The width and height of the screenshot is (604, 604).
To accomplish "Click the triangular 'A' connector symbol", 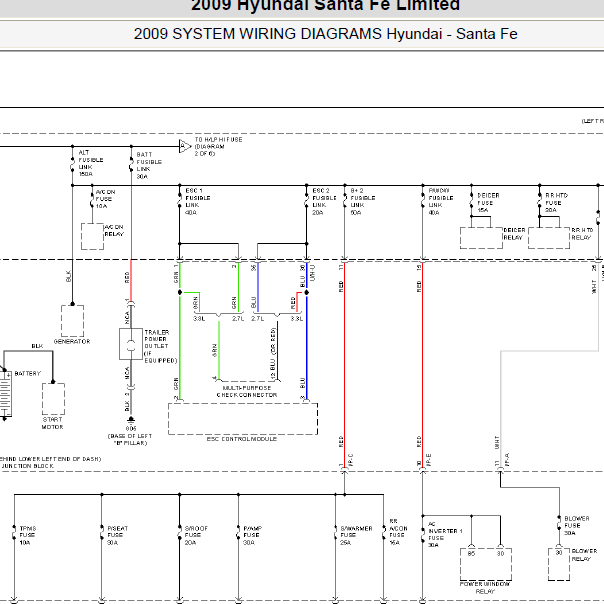I will pyautogui.click(x=185, y=146).
